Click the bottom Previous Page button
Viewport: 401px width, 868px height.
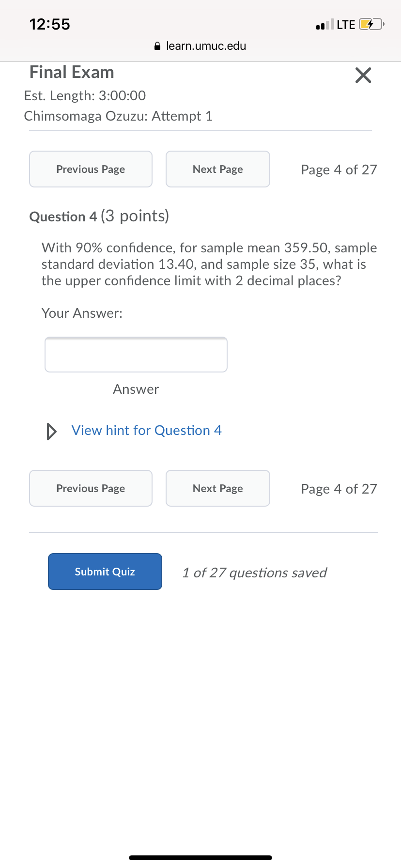pos(91,488)
